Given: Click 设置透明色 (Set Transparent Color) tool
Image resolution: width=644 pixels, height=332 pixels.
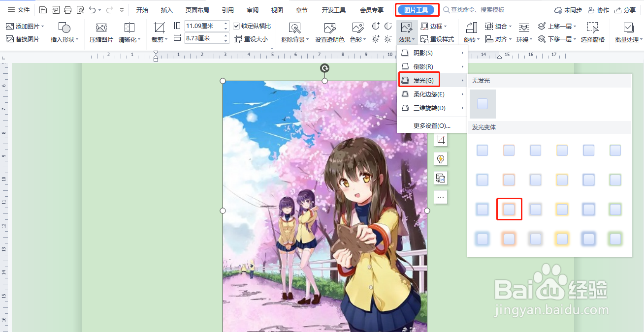Looking at the screenshot, I should click(330, 33).
